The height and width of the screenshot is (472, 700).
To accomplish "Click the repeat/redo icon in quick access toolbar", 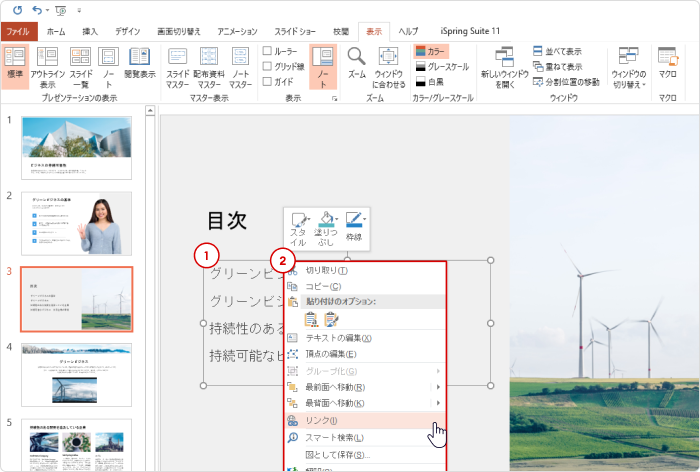I will [x=17, y=10].
